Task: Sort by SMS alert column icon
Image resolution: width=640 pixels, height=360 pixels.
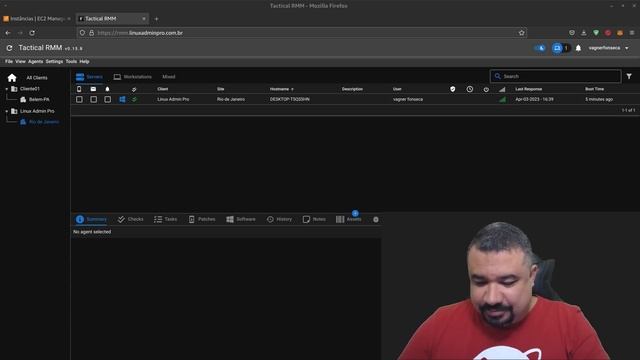Action: (79, 89)
